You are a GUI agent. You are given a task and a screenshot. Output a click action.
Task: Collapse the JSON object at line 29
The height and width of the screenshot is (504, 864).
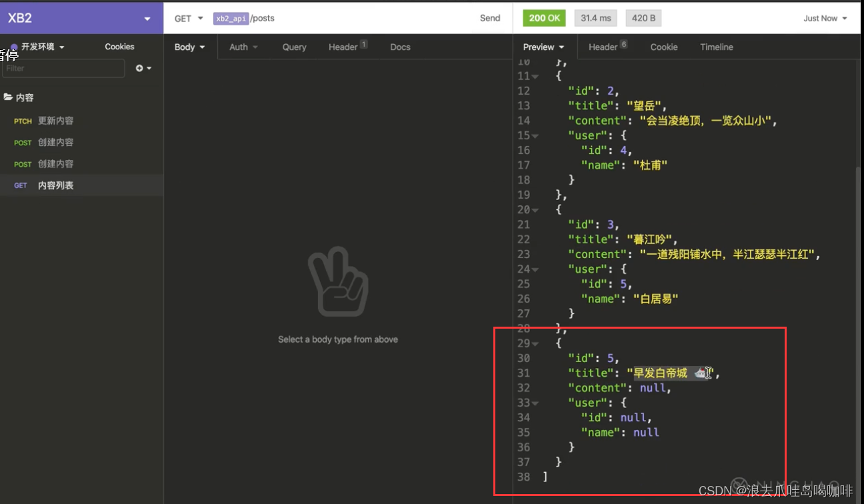point(535,343)
